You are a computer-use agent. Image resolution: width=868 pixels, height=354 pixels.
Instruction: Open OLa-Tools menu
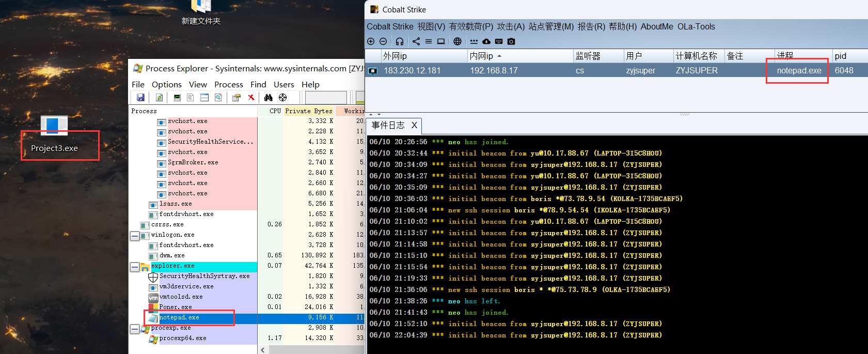click(x=696, y=26)
